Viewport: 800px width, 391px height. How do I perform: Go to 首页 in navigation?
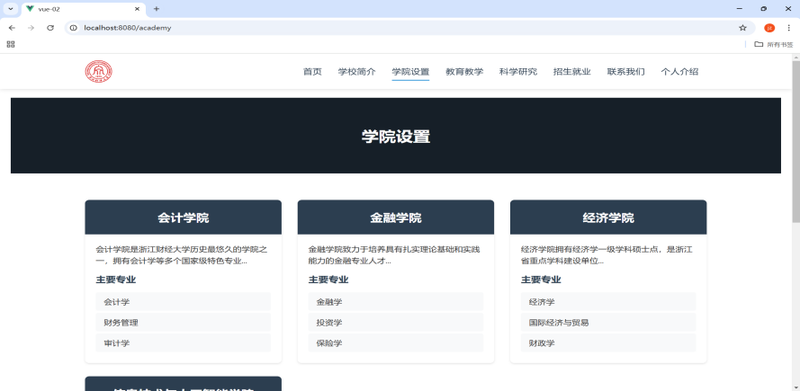point(312,72)
